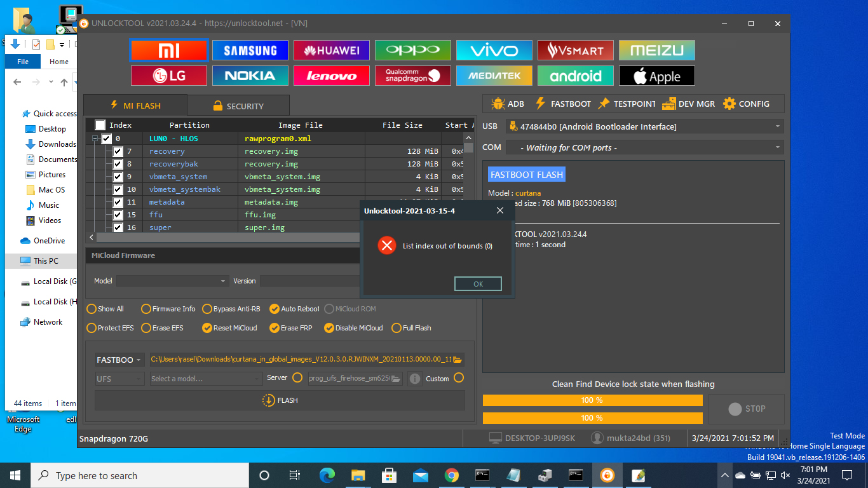Close the Unlocktool error dialog
The width and height of the screenshot is (868, 488).
500,210
